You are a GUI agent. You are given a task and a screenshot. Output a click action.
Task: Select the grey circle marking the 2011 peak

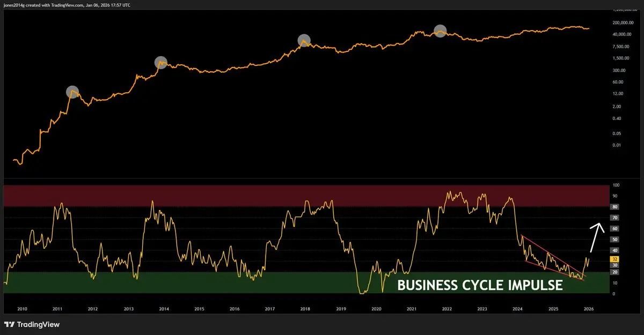[72, 92]
